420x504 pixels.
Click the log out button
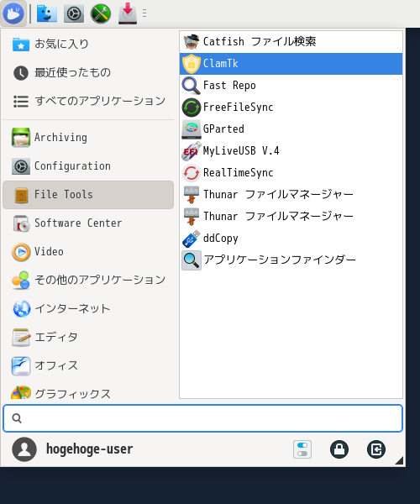(x=376, y=449)
